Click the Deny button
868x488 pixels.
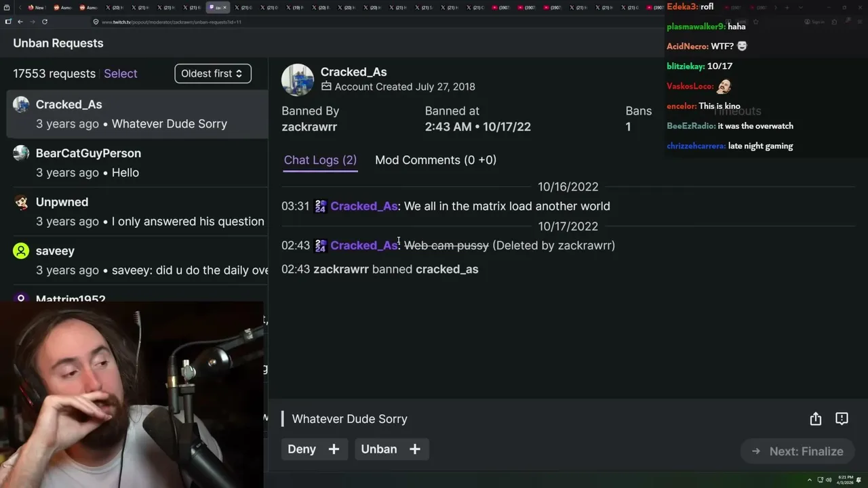315,449
